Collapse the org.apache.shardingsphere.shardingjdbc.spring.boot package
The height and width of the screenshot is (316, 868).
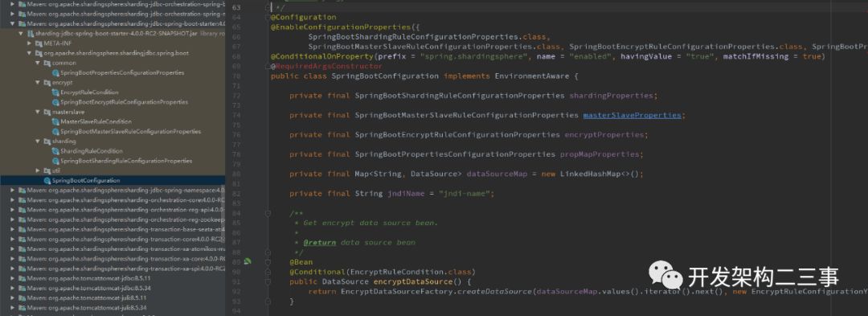pyautogui.click(x=30, y=53)
